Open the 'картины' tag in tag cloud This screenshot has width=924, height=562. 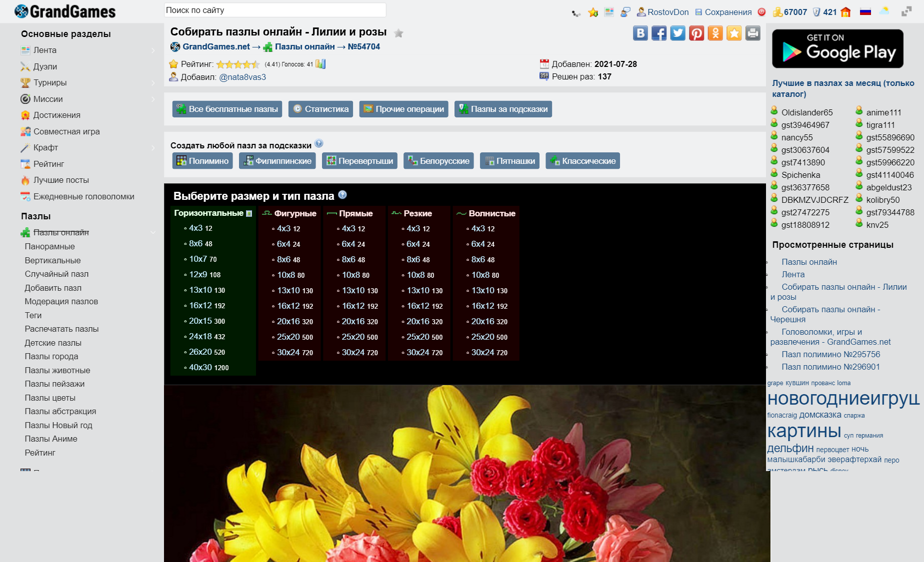804,431
